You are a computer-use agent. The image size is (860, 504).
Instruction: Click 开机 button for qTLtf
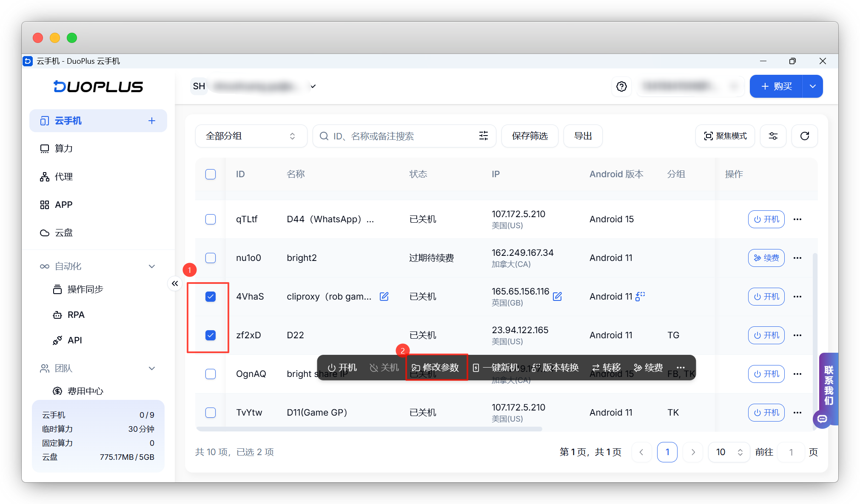[766, 219]
